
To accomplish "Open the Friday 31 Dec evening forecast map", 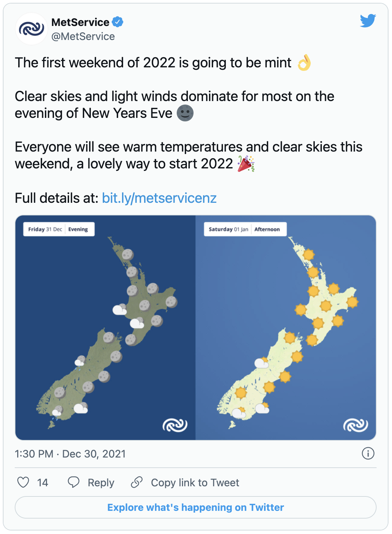I will [106, 328].
